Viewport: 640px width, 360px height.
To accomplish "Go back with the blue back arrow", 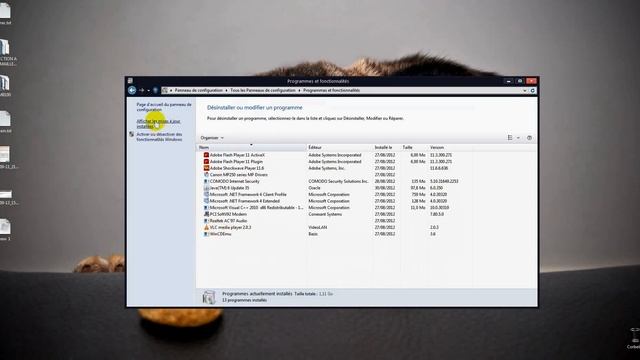I will point(132,90).
